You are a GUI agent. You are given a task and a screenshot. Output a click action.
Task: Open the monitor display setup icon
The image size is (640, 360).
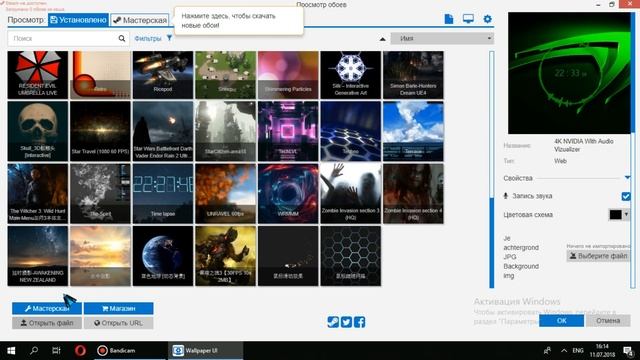pos(468,19)
